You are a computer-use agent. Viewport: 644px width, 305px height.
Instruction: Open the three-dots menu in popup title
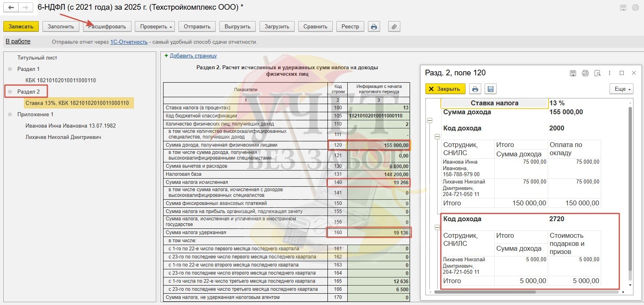tap(610, 73)
